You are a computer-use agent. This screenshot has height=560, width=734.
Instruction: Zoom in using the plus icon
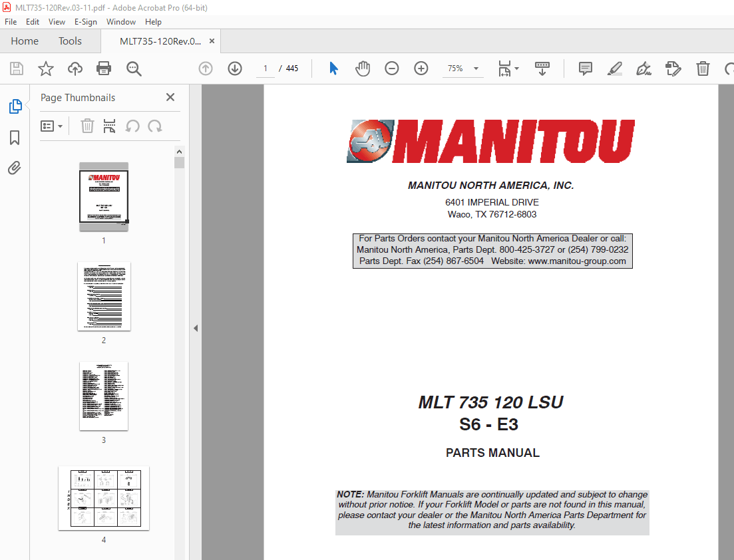coord(421,69)
